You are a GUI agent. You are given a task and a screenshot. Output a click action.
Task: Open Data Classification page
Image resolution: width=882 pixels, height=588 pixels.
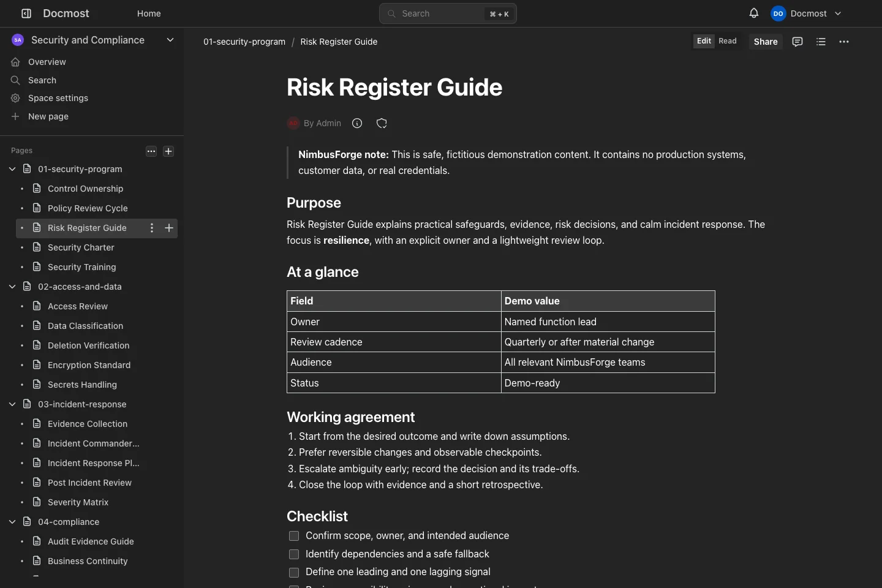85,326
